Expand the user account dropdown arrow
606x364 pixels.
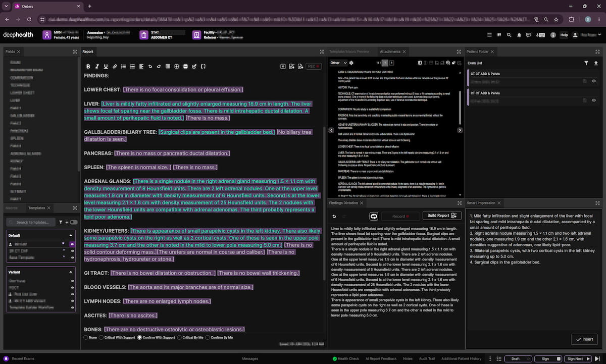(x=600, y=35)
